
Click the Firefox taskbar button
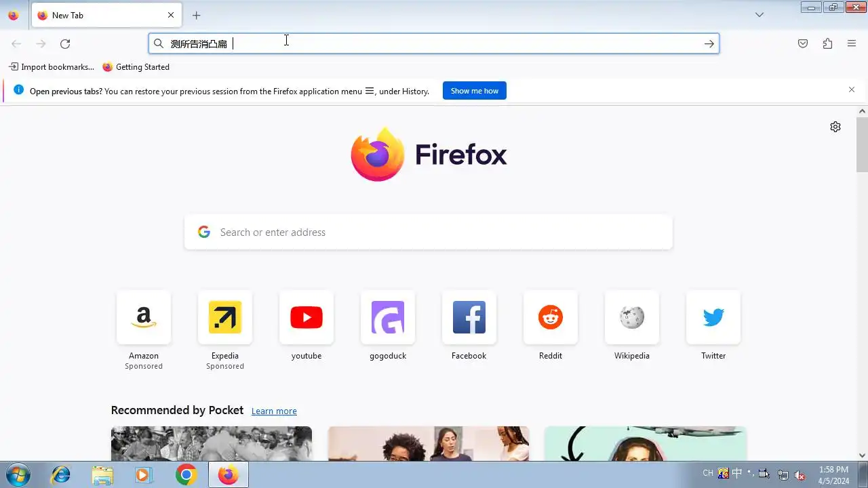click(228, 474)
